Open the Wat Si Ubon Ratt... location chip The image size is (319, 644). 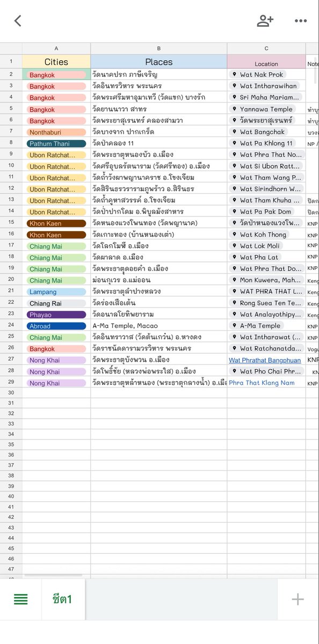pos(266,166)
